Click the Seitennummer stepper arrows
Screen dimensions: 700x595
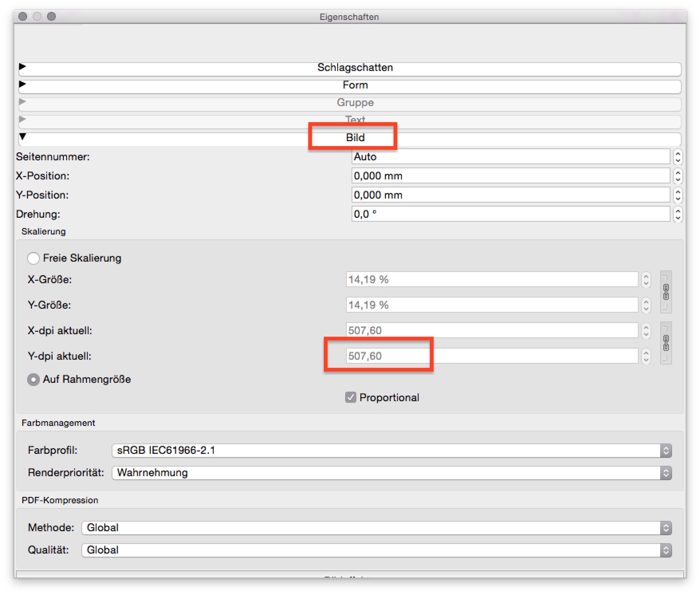click(678, 157)
